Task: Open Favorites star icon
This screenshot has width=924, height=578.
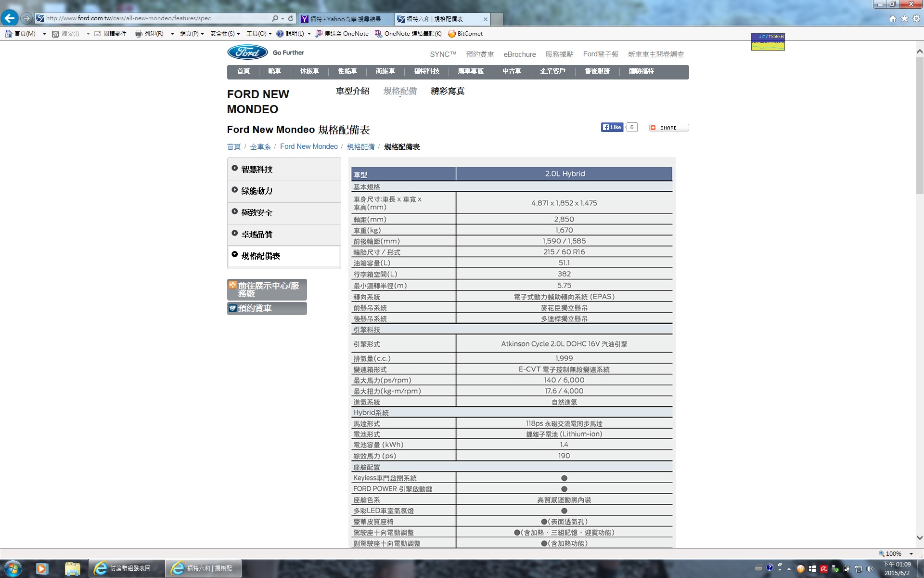Action: coord(905,18)
